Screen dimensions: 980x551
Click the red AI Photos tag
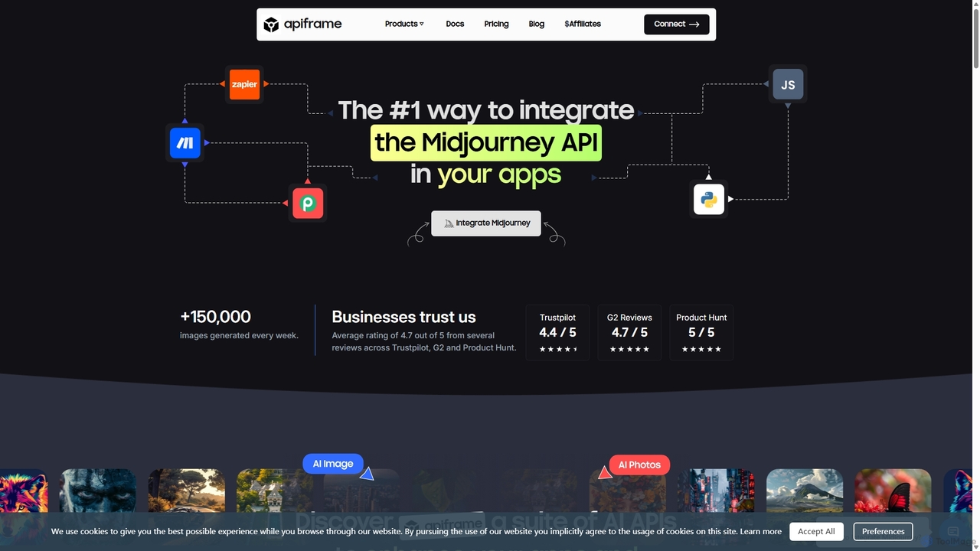pos(639,465)
